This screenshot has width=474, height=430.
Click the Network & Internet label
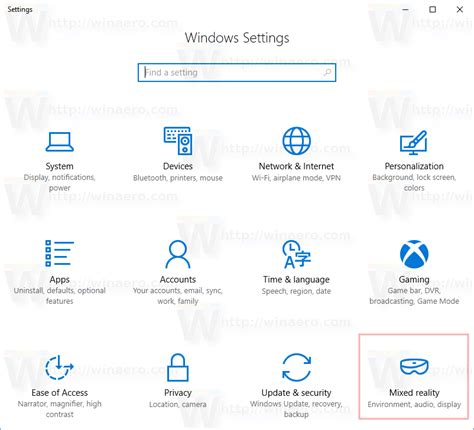coord(296,166)
